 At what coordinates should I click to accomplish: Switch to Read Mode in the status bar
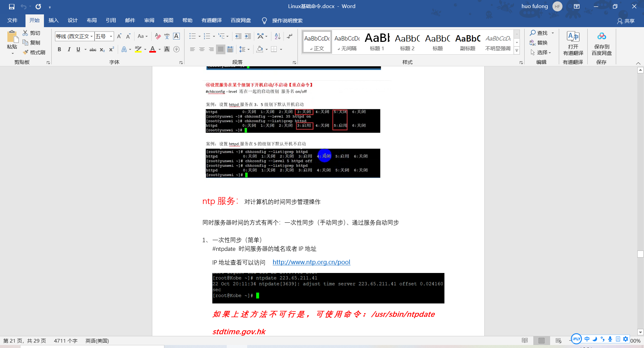click(x=524, y=340)
